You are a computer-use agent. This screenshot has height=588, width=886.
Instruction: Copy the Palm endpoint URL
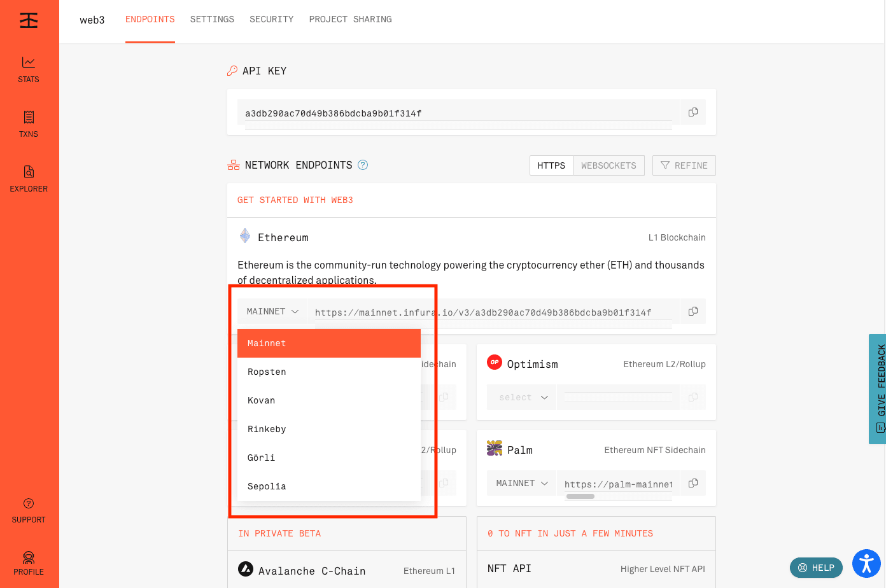[x=693, y=483]
